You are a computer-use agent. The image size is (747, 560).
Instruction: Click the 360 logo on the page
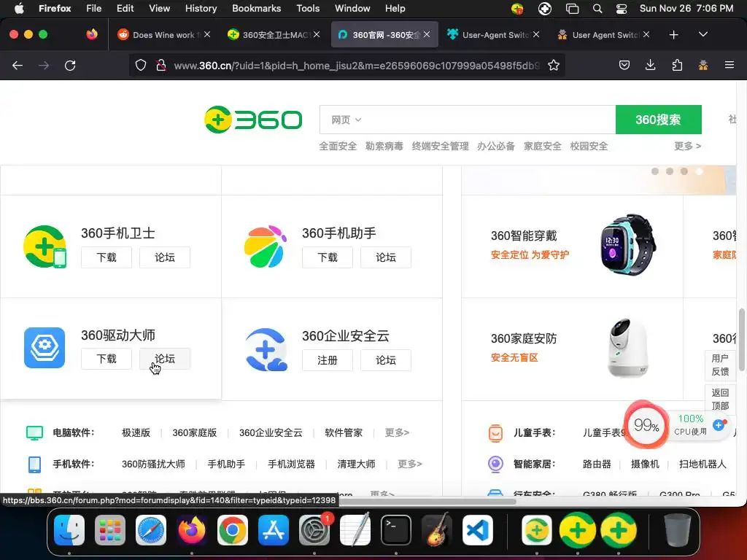click(253, 120)
